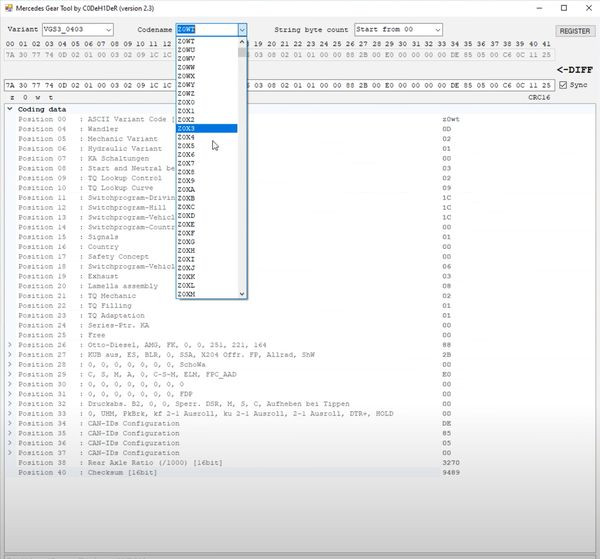
Task: Open the String byte count dropdown
Action: click(397, 30)
